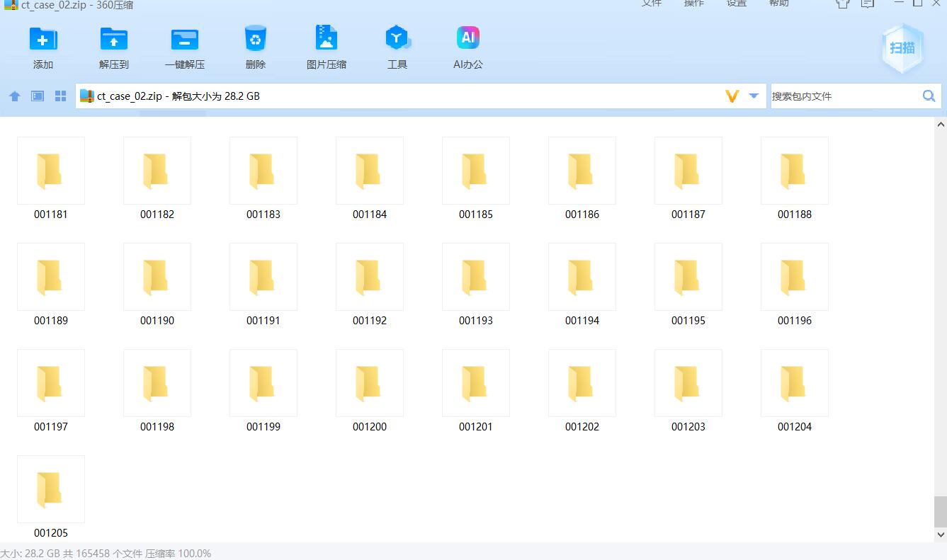Open the 设置 (Settings) menu
947x560 pixels.
(736, 4)
